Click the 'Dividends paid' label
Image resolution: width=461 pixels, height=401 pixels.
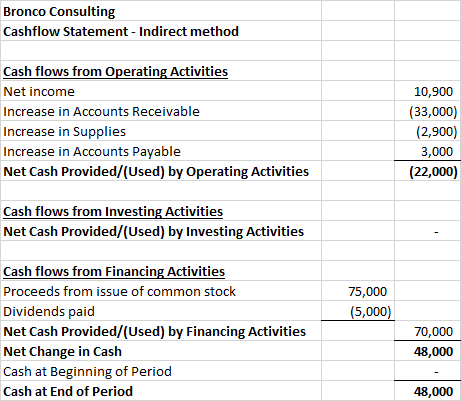click(49, 312)
